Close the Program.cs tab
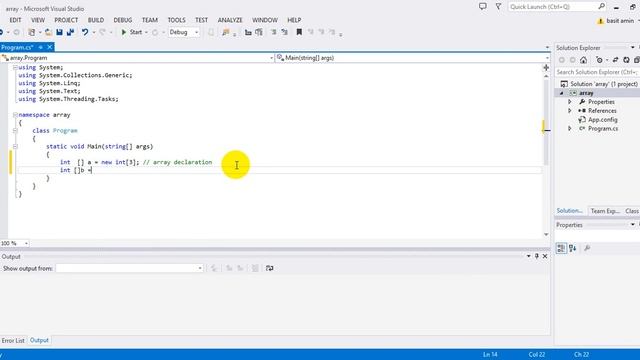Image resolution: width=640 pixels, height=360 pixels. coord(50,47)
